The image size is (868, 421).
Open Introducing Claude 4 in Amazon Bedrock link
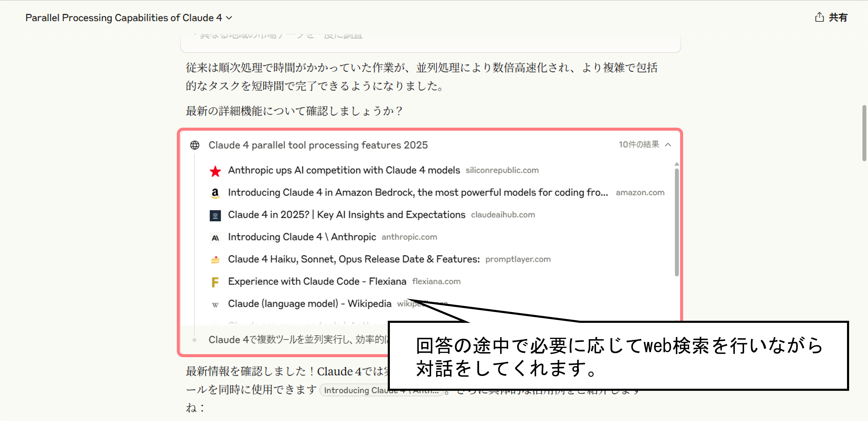coord(418,193)
